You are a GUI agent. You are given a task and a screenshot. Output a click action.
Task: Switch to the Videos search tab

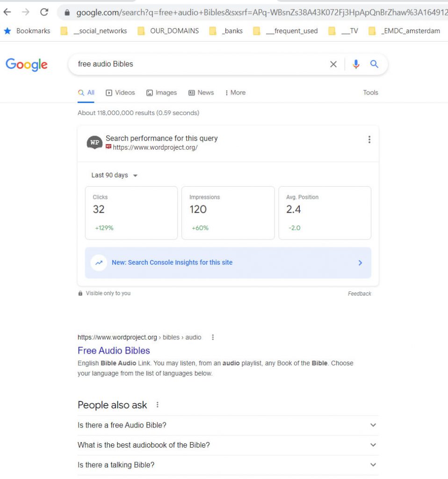(120, 93)
